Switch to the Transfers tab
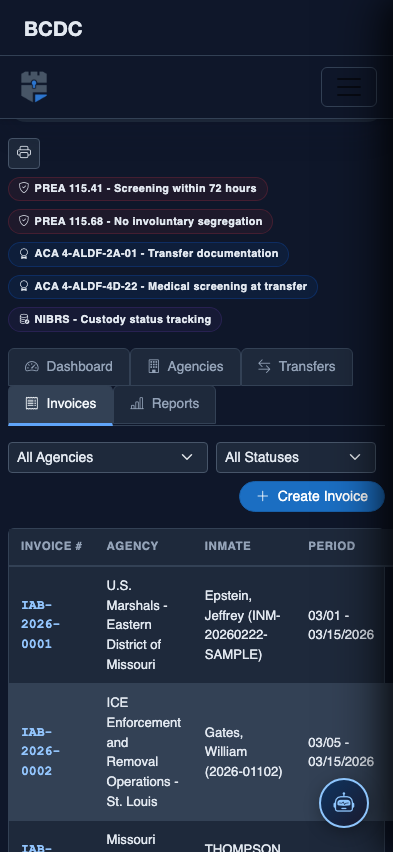 click(297, 367)
